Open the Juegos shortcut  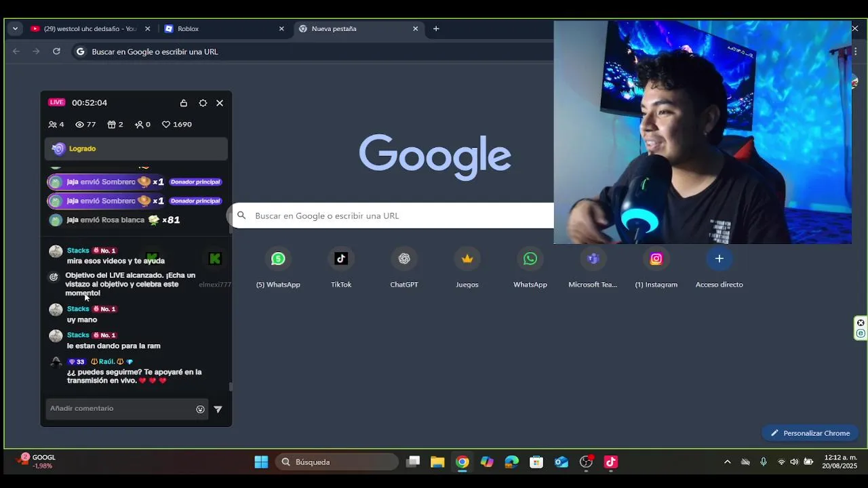point(467,268)
